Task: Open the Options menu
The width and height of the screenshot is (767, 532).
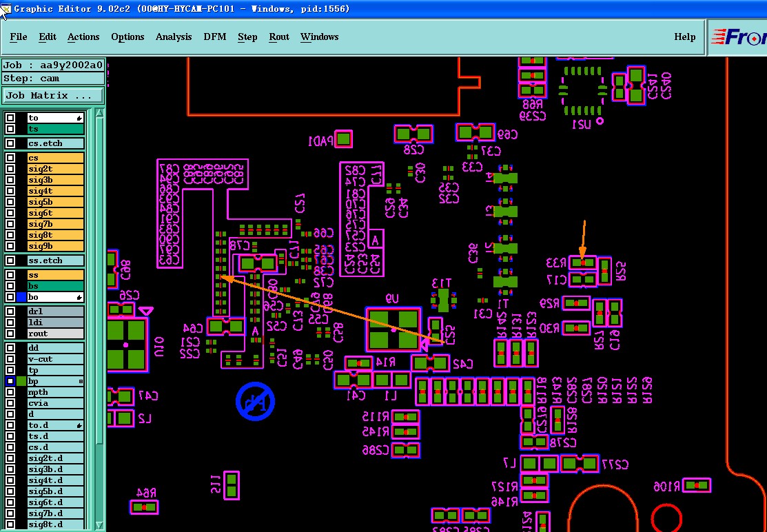Action: click(x=127, y=37)
